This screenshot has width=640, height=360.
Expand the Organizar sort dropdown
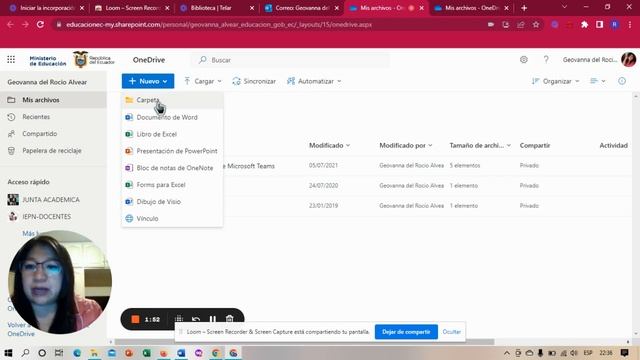[556, 81]
